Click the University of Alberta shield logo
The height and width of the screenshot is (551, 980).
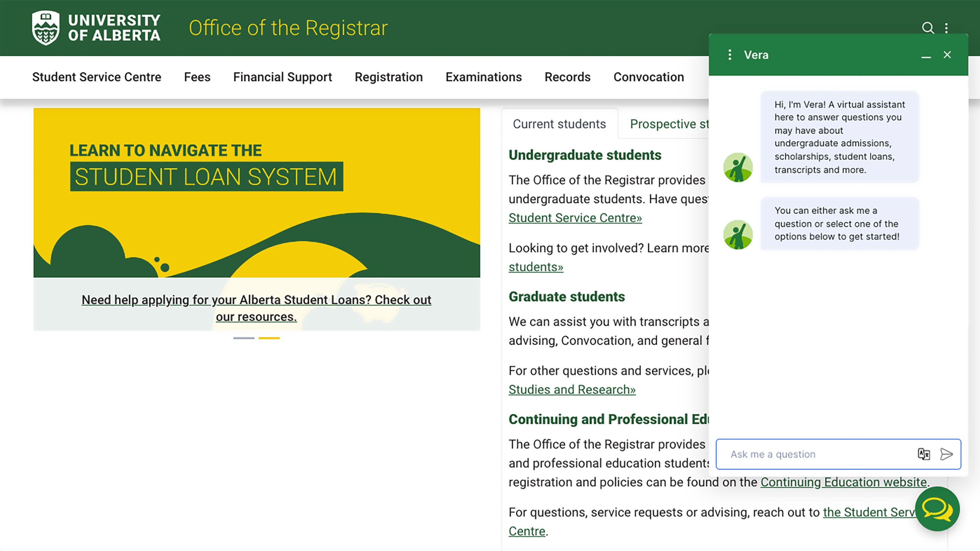pos(46,28)
